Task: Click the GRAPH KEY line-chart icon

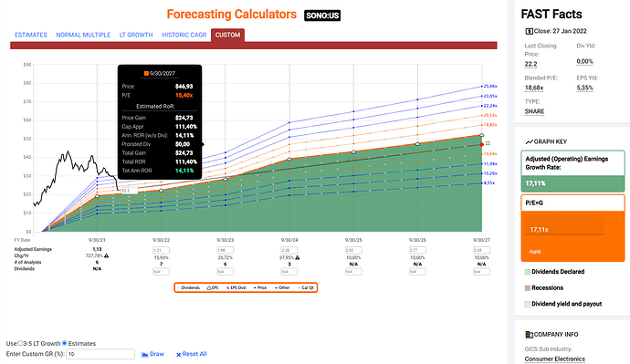Action: 530,141
